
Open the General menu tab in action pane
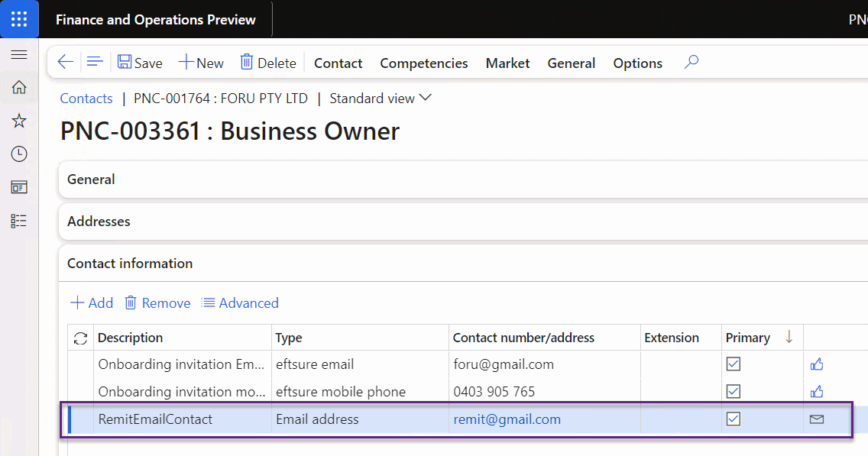click(572, 63)
